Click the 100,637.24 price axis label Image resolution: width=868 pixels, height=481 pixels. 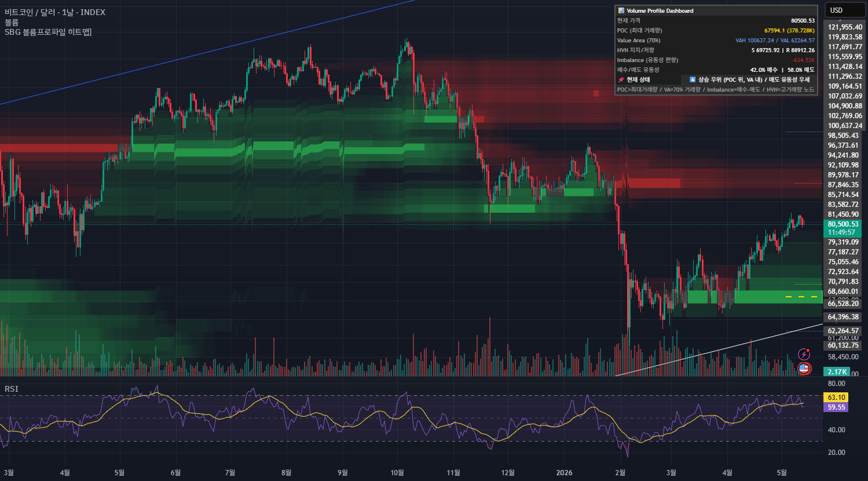(845, 126)
